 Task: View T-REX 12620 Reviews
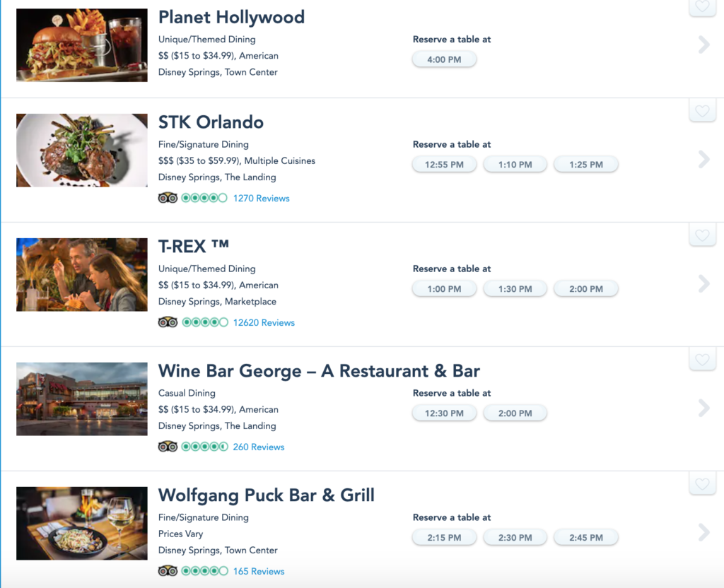(264, 323)
